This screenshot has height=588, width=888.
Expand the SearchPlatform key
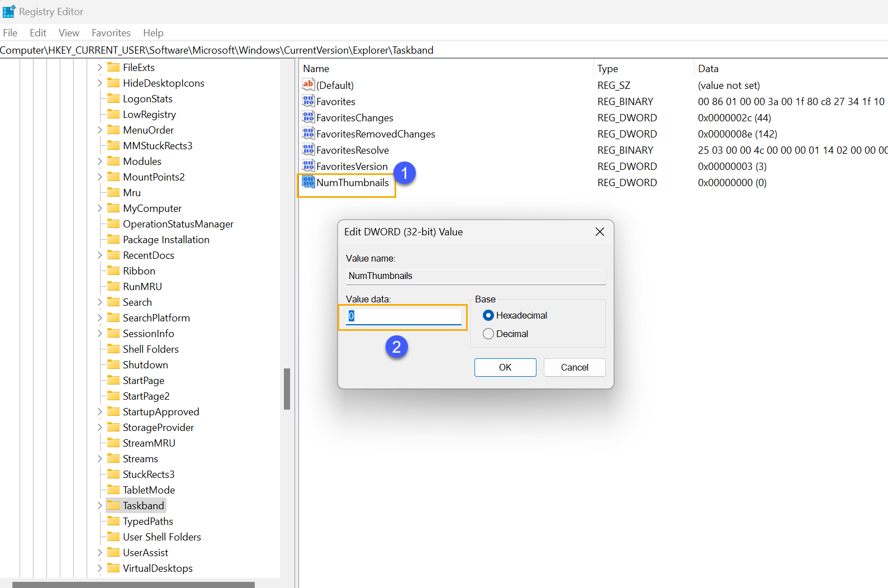click(x=99, y=317)
